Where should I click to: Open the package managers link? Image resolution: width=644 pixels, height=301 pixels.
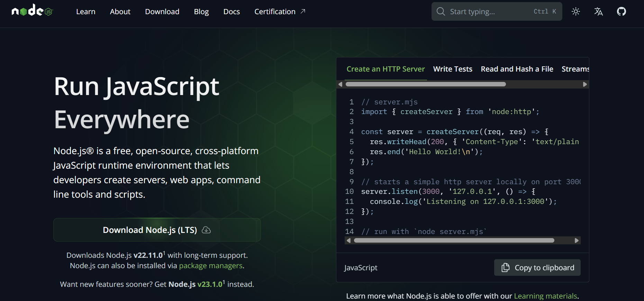(211, 266)
